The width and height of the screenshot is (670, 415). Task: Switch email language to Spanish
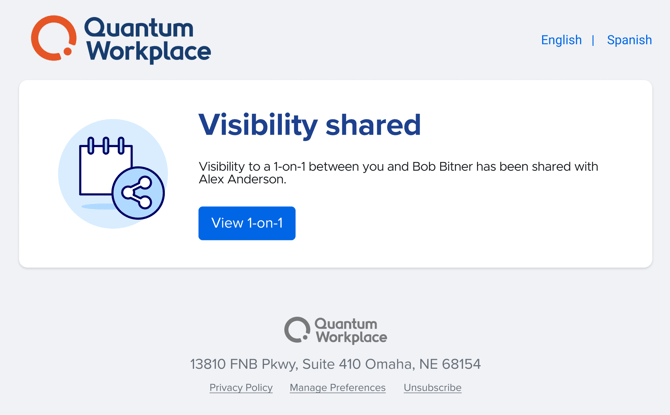pos(629,40)
